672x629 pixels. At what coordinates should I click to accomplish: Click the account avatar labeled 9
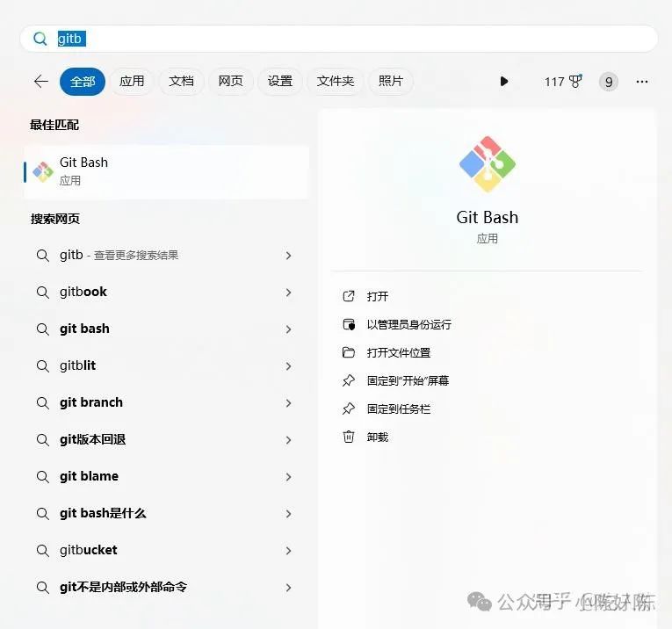pyautogui.click(x=609, y=82)
